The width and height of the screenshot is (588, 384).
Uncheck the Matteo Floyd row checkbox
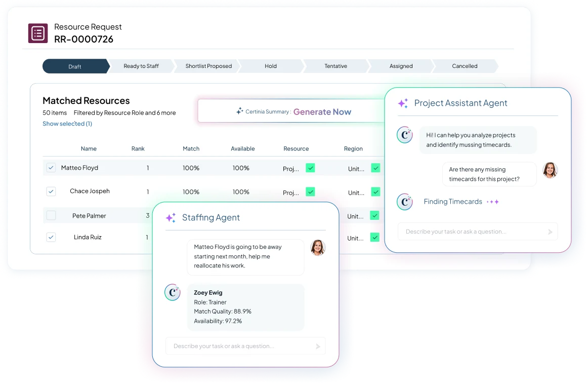(51, 168)
